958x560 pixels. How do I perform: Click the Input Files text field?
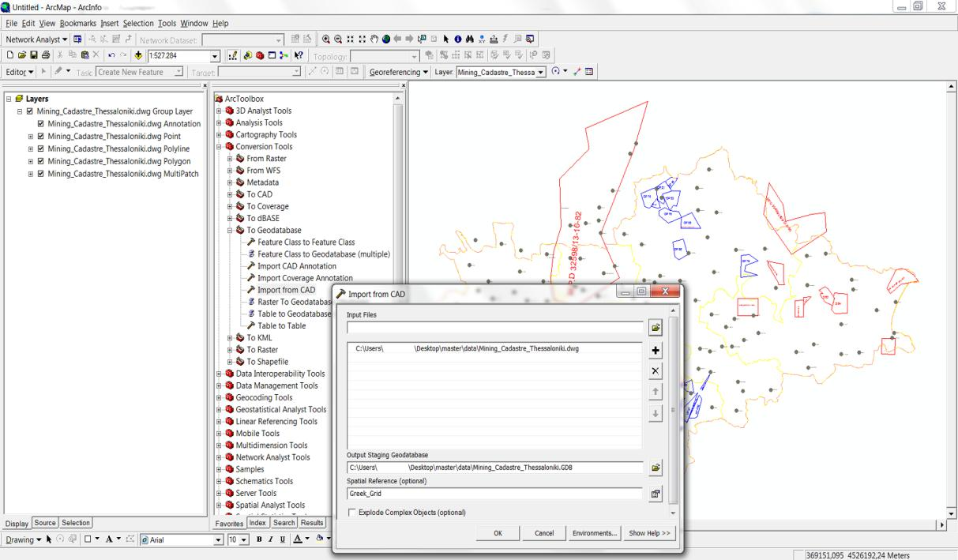[495, 327]
